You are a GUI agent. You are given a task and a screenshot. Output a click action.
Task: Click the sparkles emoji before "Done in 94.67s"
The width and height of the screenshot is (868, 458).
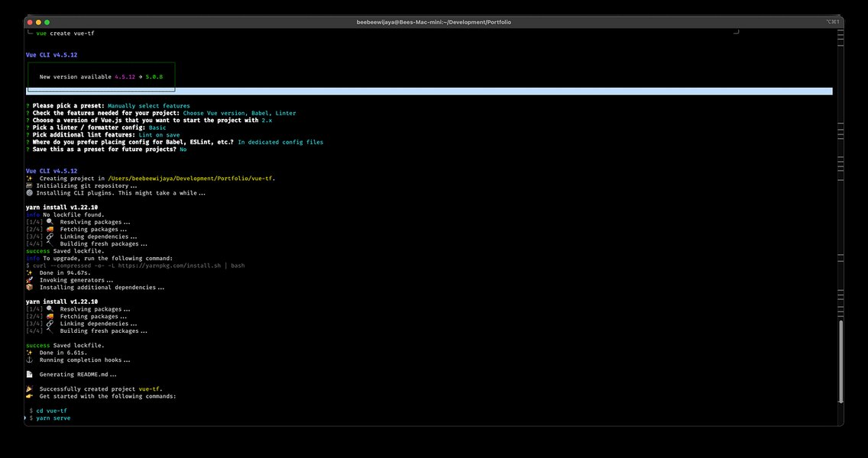click(29, 273)
